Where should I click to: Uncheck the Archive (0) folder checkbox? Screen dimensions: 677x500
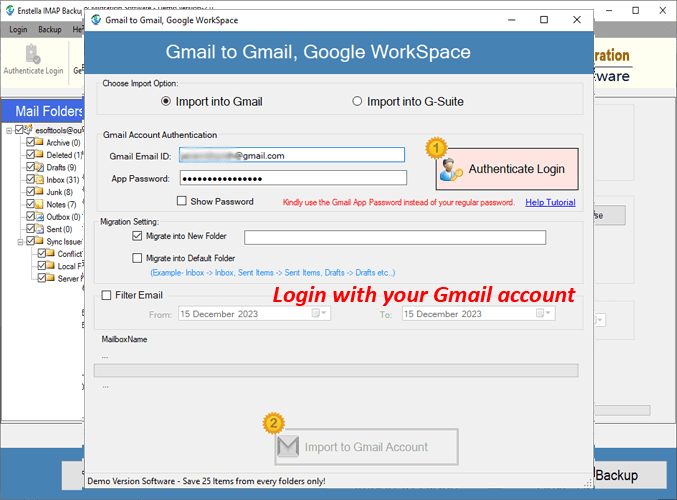30,142
